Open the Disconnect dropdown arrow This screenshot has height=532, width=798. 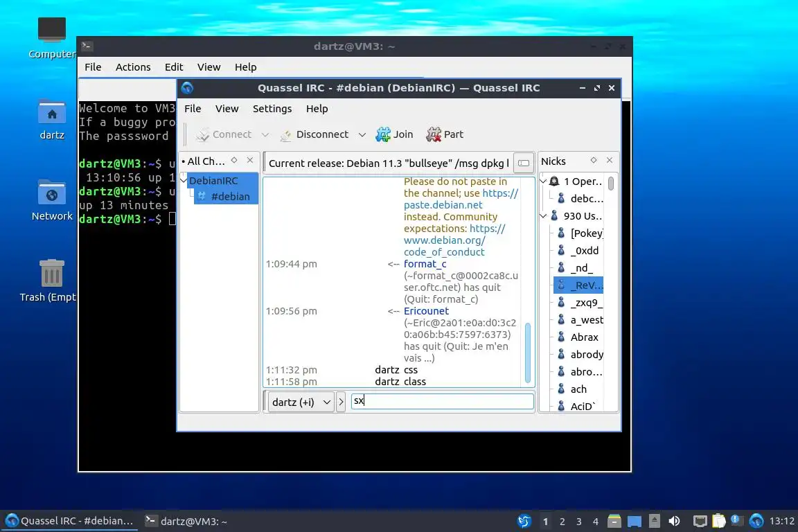tap(362, 135)
